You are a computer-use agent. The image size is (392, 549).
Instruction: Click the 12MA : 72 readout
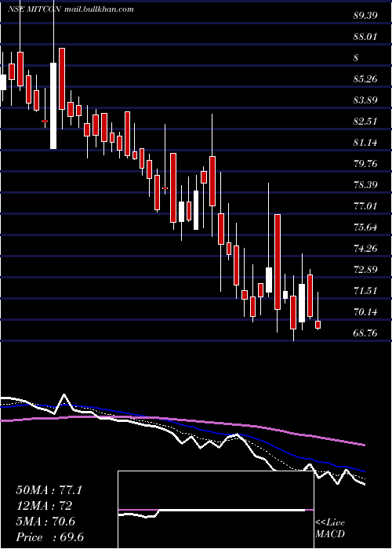[44, 506]
